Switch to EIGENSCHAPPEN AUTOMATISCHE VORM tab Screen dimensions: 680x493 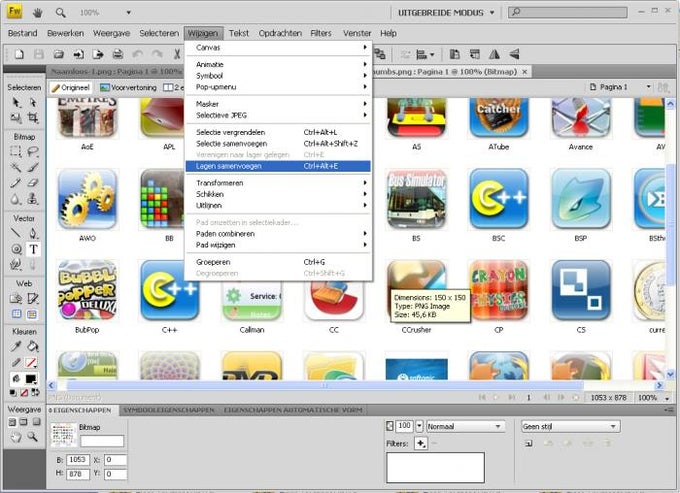tap(293, 410)
